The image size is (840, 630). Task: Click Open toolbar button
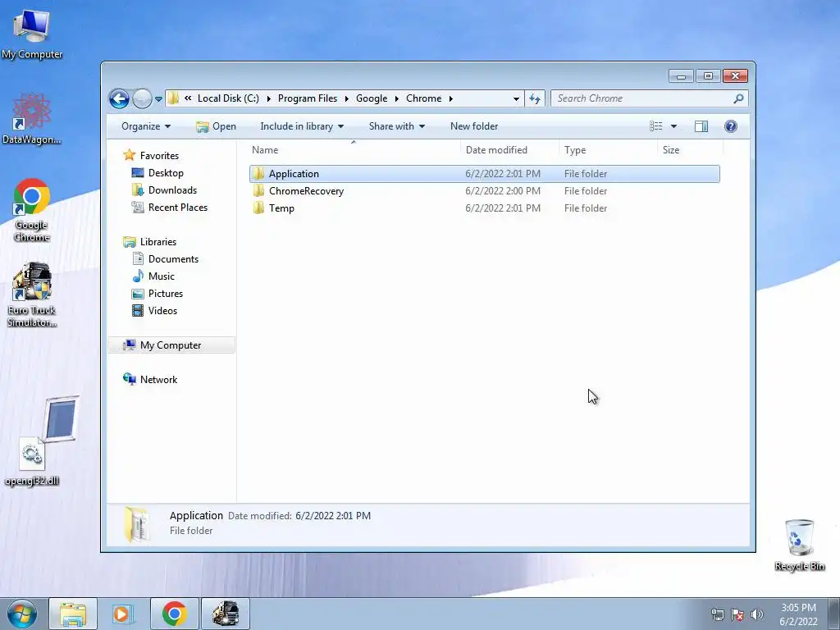[x=216, y=126]
